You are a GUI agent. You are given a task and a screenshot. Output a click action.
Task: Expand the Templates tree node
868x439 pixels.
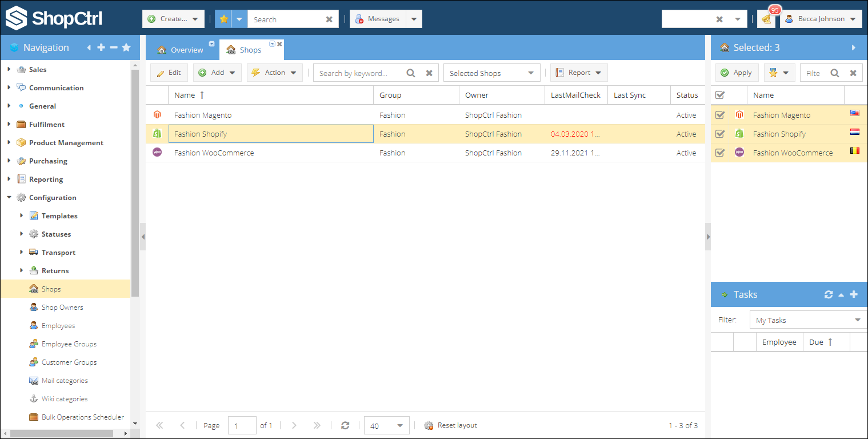tap(22, 215)
